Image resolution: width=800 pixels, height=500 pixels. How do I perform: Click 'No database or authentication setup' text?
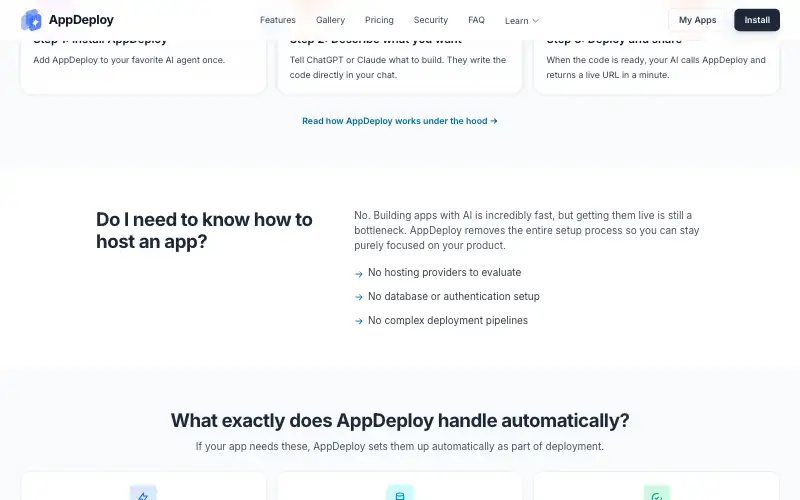click(454, 296)
